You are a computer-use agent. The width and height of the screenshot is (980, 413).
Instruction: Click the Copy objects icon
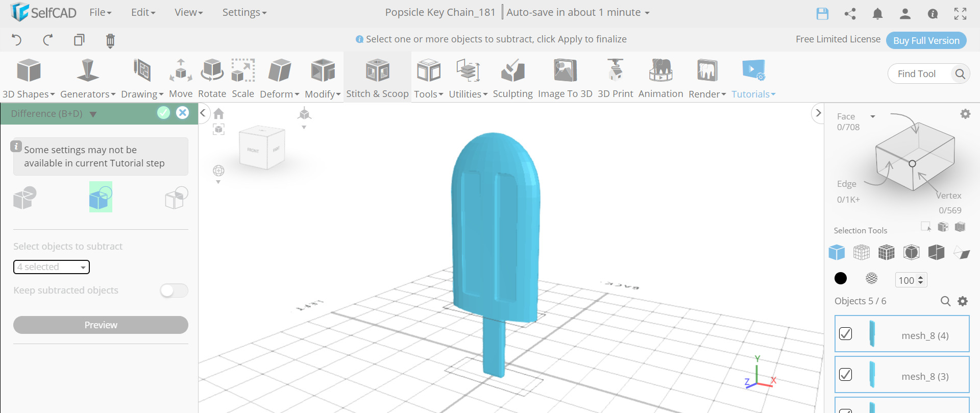click(79, 40)
